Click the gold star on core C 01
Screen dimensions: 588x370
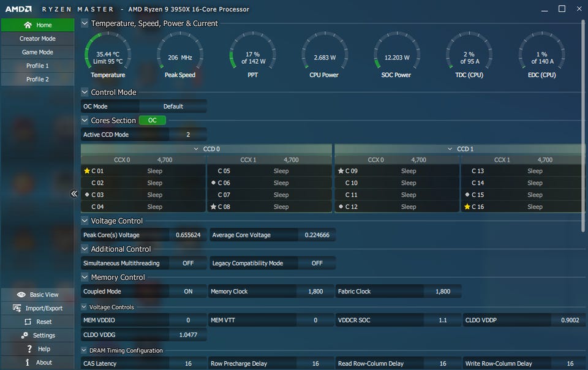pyautogui.click(x=86, y=171)
